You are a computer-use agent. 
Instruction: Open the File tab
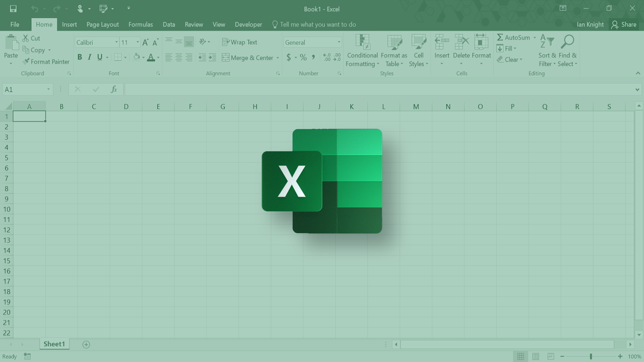15,25
